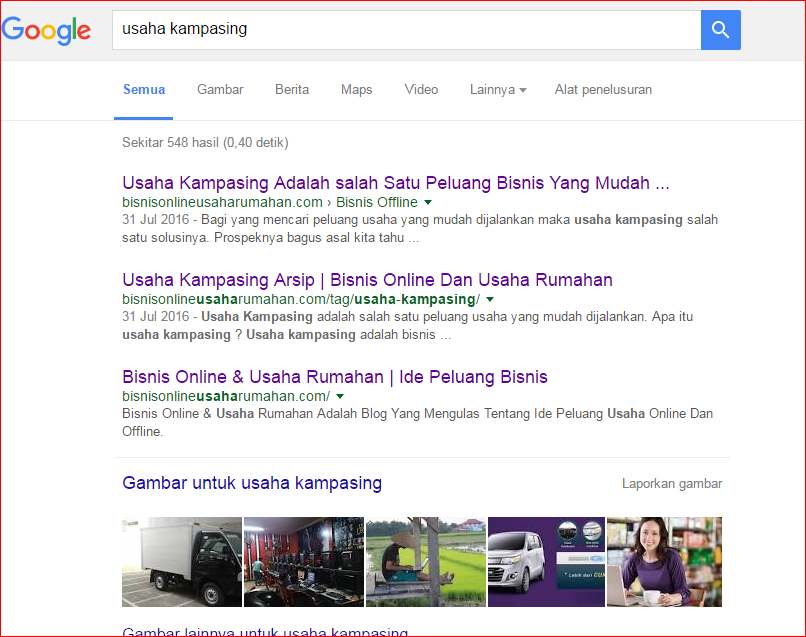Click the bisnisonlineusaharumahan.com › Bisnis Offline breadcrumb

pyautogui.click(x=270, y=203)
